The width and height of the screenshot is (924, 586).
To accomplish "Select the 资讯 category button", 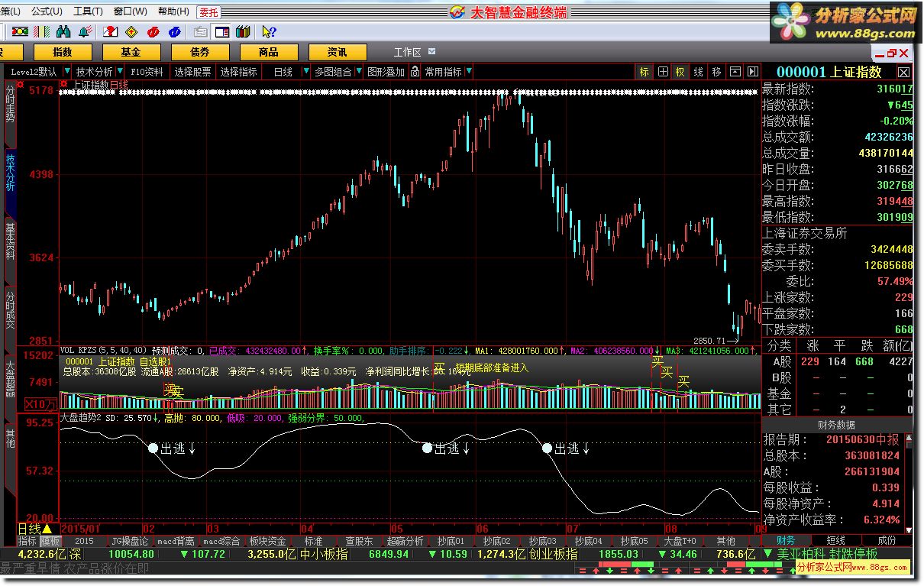I will coord(338,52).
